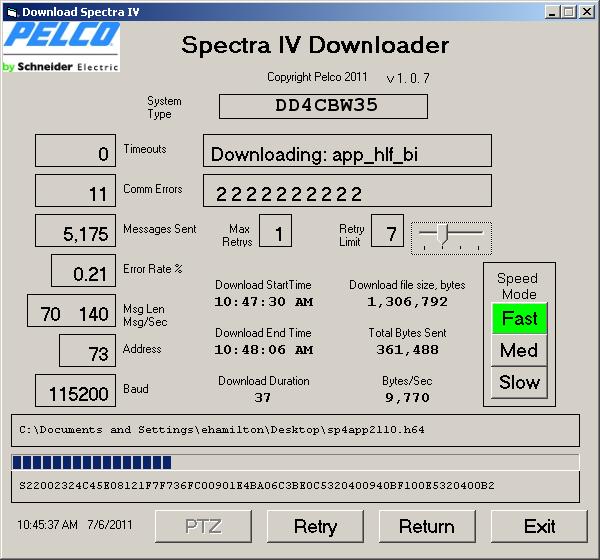The height and width of the screenshot is (560, 600).
Task: Adjust the Retry Limit slider thumb
Action: pos(443,234)
